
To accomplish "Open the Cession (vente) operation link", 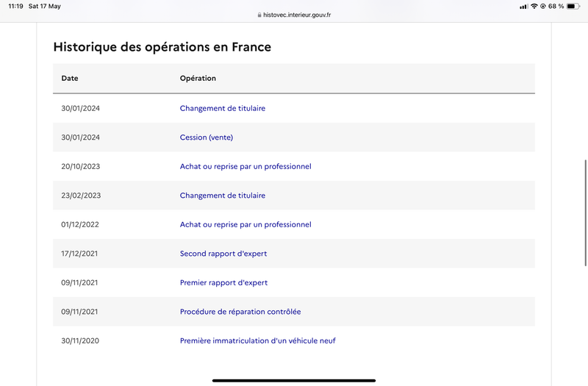I will [207, 137].
